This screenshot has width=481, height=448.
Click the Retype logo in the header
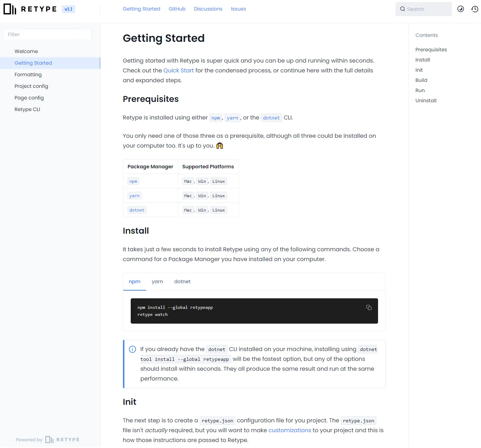pyautogui.click(x=30, y=9)
